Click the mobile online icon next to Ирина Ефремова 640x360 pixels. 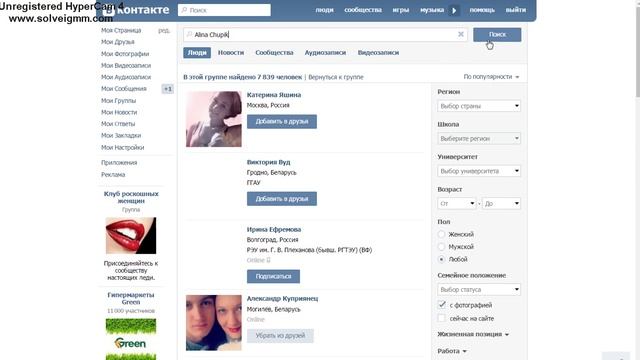(268, 260)
